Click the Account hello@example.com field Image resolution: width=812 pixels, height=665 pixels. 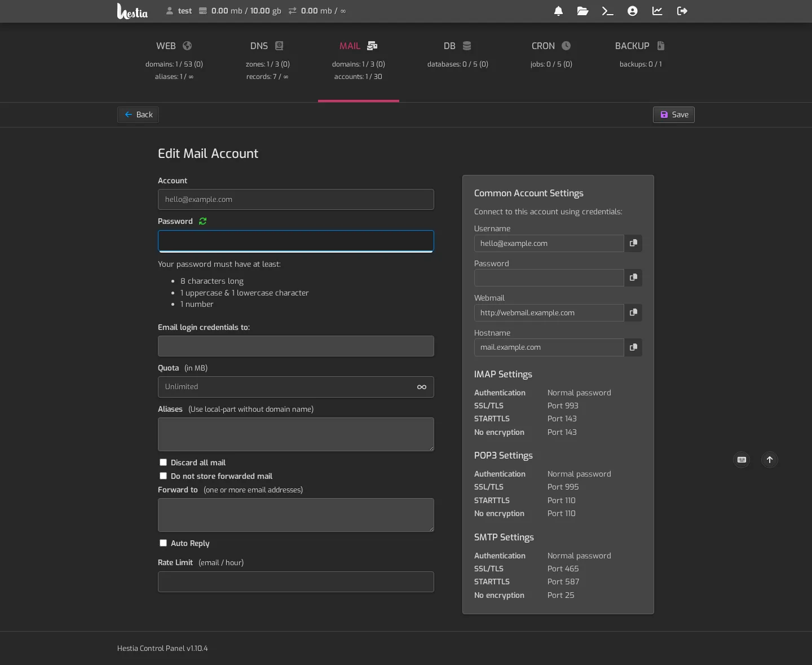pos(296,200)
